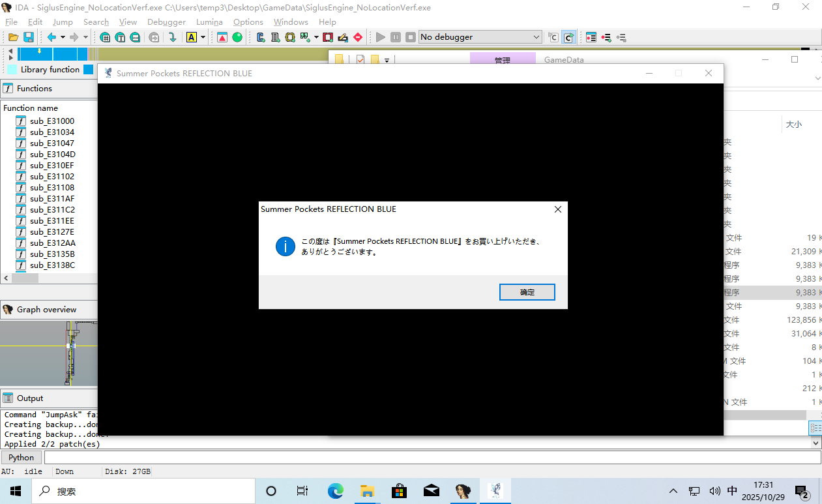Click the Windows taskbar 搜索 search box
Screen dimensions: 822x504
(143, 491)
